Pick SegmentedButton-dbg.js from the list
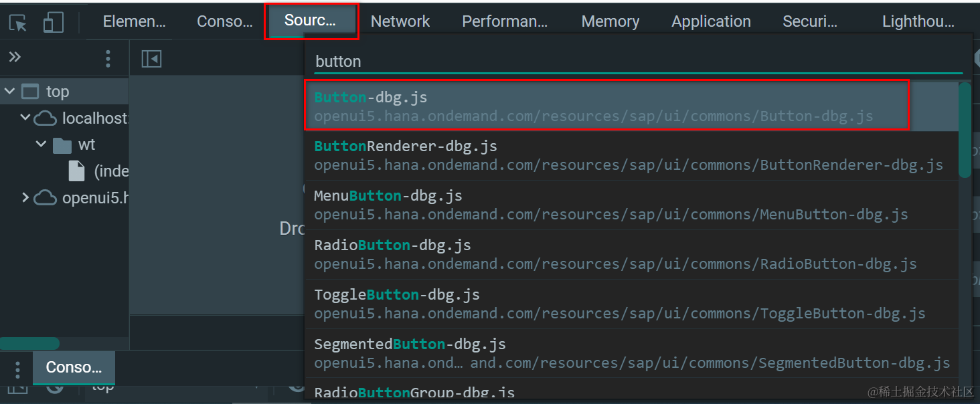This screenshot has width=980, height=404. [x=631, y=353]
